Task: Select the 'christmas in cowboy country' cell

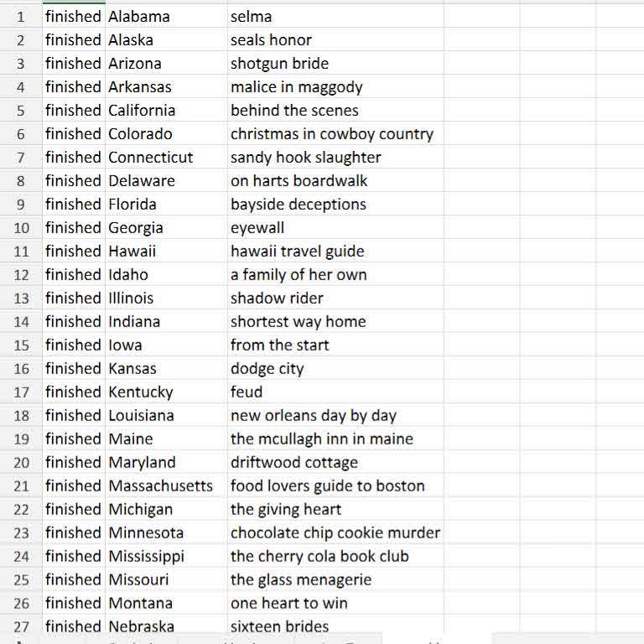Action: [x=332, y=133]
